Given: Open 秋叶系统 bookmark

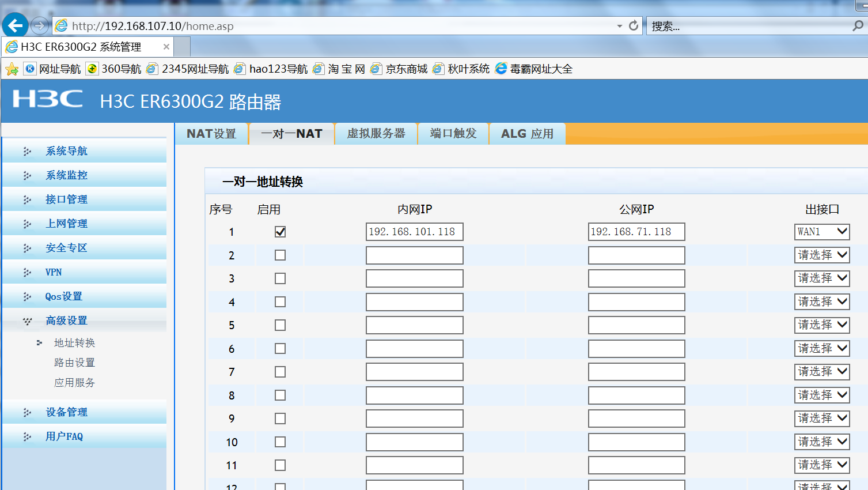Looking at the screenshot, I should pos(461,69).
